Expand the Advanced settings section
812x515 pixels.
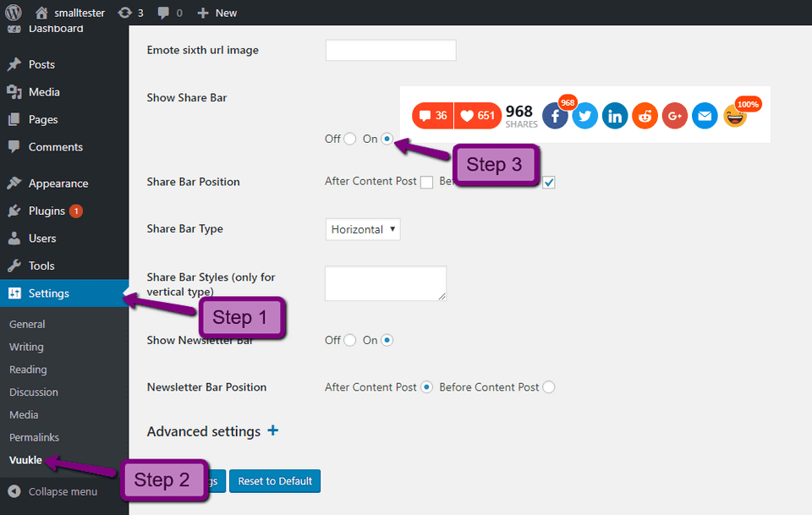click(272, 430)
